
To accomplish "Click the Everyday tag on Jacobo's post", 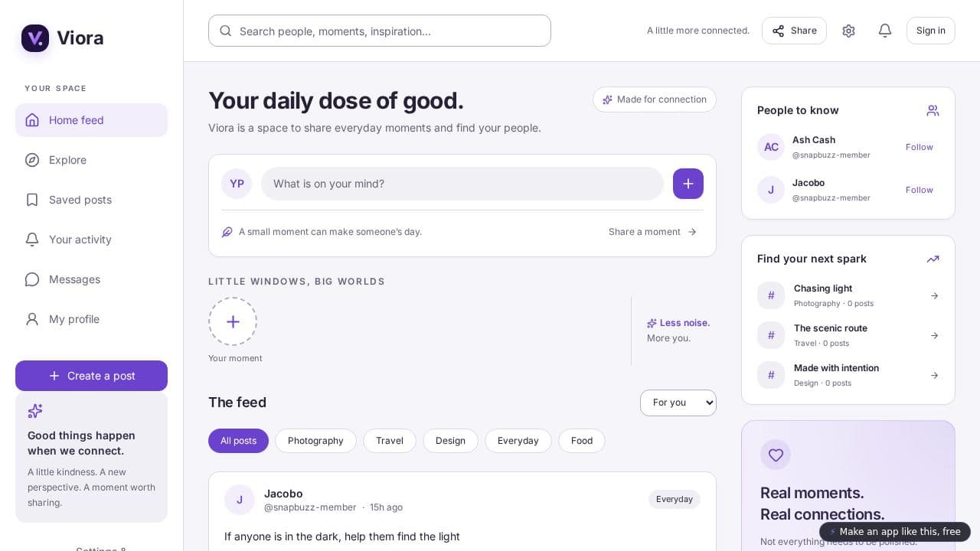I will [675, 499].
